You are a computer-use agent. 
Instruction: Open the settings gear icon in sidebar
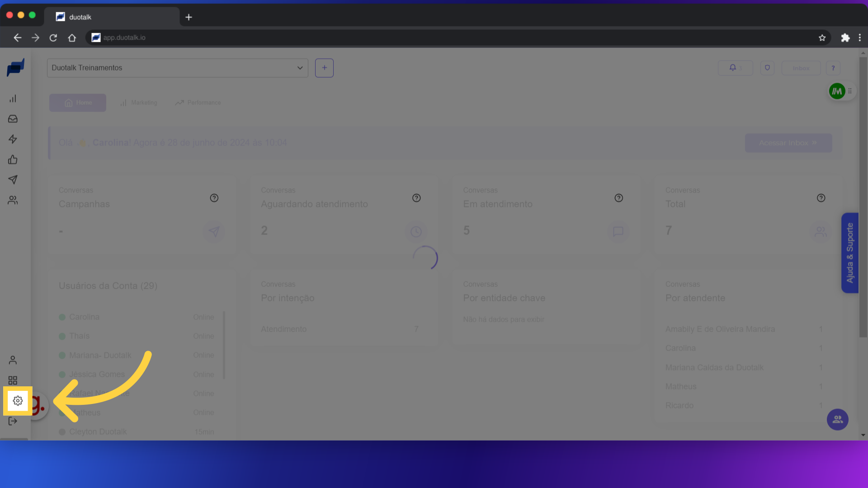coord(18,401)
